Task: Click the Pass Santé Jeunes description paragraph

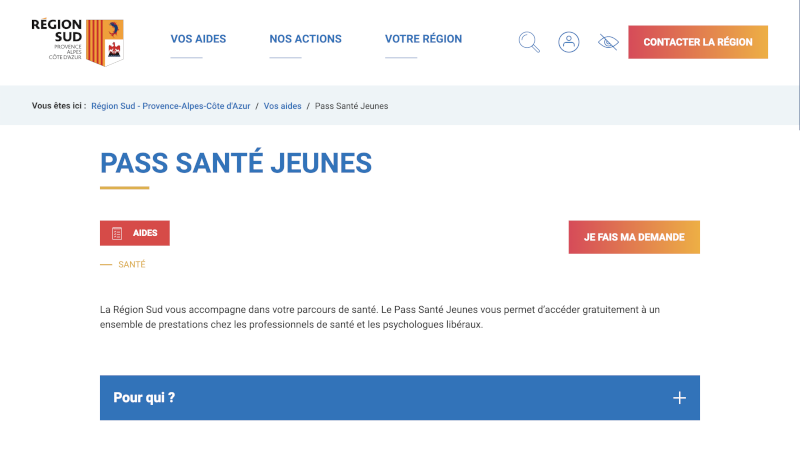Action: pyautogui.click(x=380, y=317)
